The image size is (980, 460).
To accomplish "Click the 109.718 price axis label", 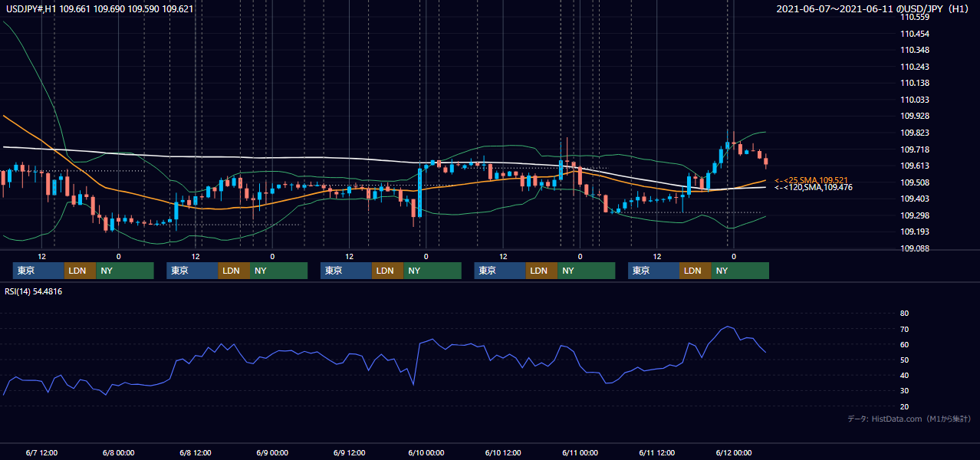I will 914,149.
